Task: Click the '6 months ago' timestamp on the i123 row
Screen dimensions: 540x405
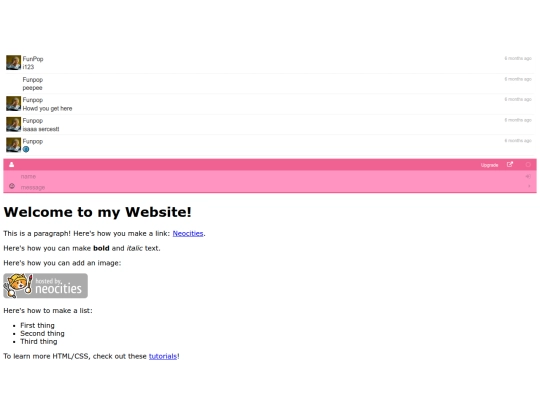Action: (x=518, y=58)
